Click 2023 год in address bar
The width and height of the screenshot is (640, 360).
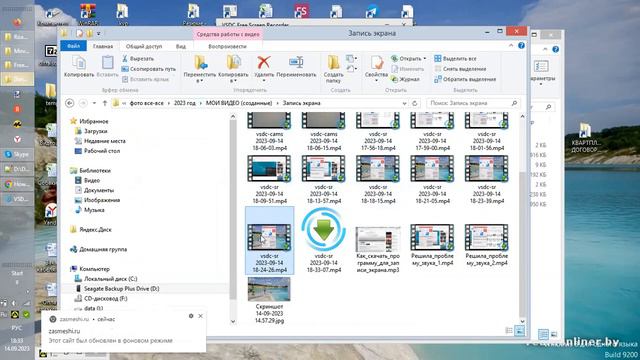click(x=184, y=103)
